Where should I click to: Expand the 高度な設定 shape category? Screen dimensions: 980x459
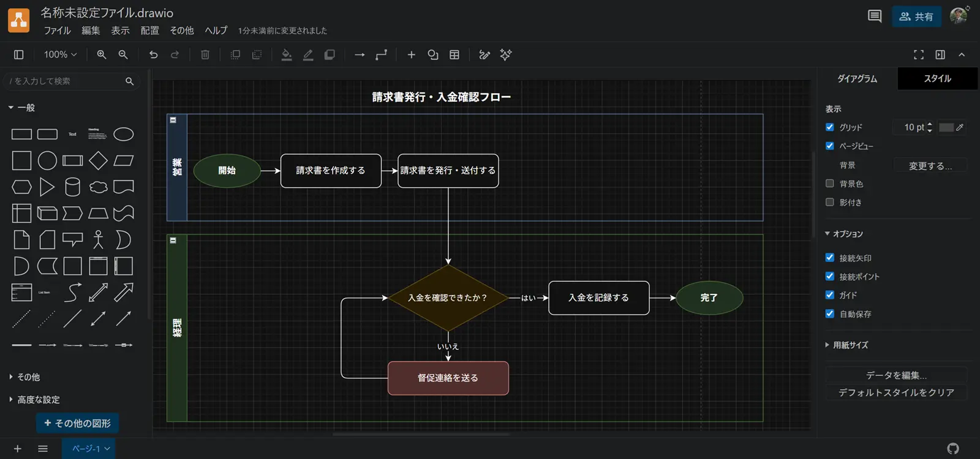pos(38,400)
